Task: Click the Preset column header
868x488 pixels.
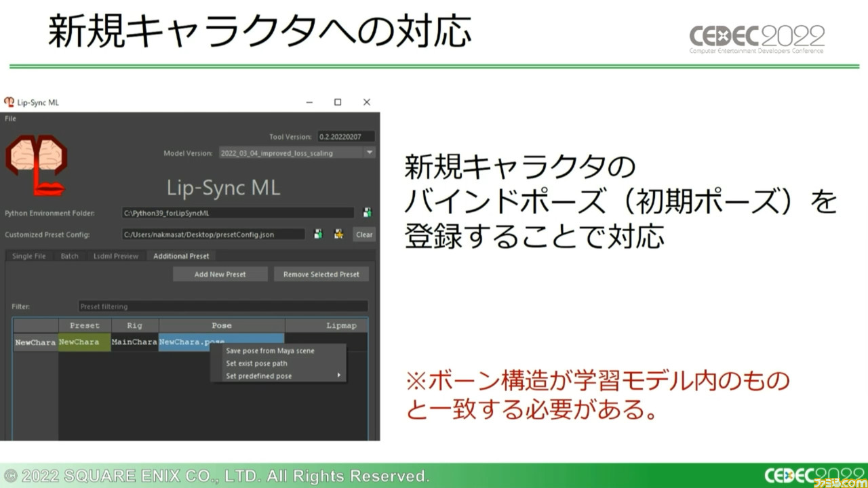Action: point(85,326)
